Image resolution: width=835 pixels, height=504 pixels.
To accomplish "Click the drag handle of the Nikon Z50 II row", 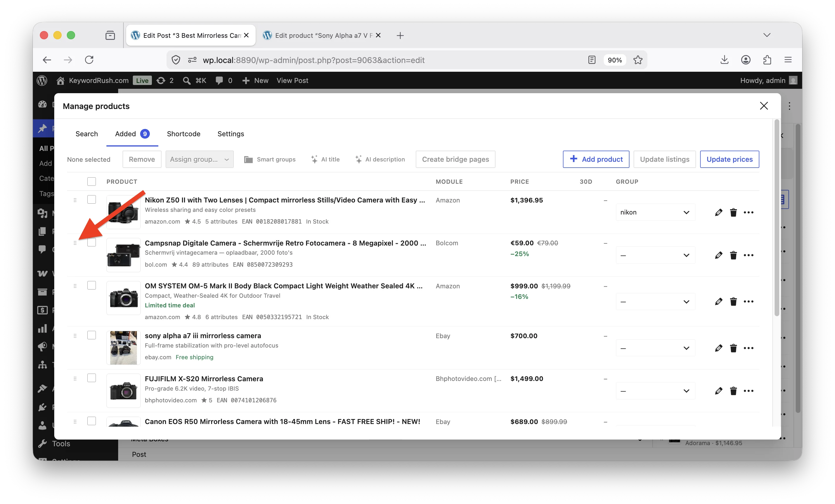I will pyautogui.click(x=75, y=200).
